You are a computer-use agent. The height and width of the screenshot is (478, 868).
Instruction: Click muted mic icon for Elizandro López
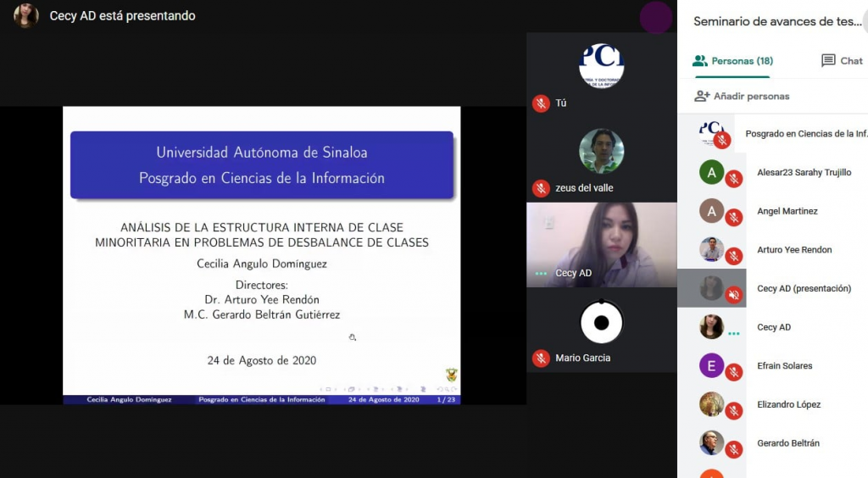click(734, 411)
